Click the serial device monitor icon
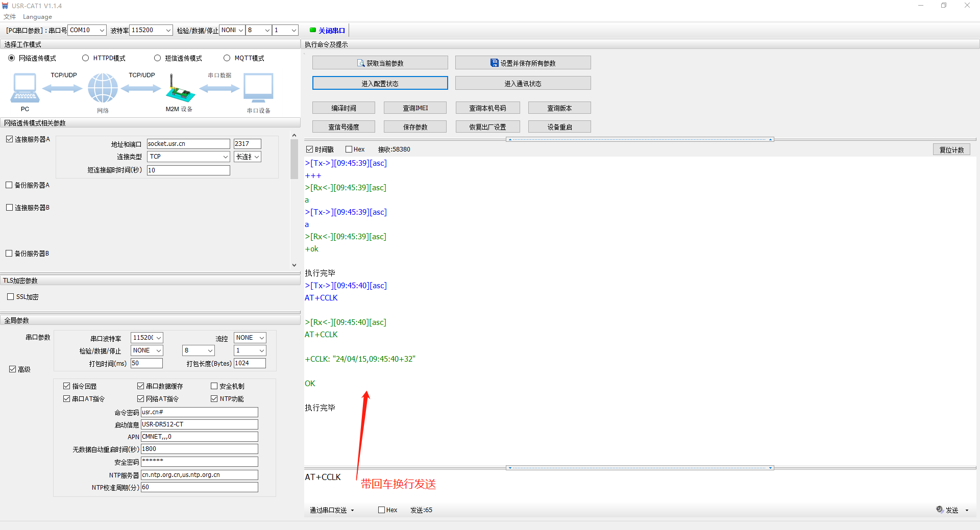 coord(258,88)
